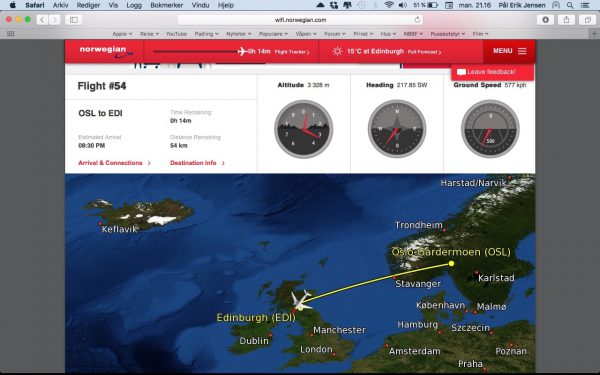
Task: Open the YouTube bookmark
Action: (x=176, y=34)
